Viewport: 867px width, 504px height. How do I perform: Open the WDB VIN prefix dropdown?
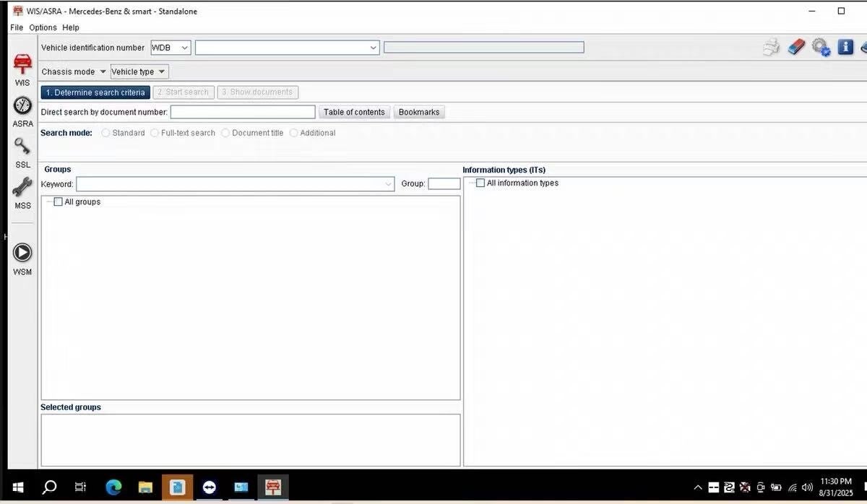click(171, 48)
